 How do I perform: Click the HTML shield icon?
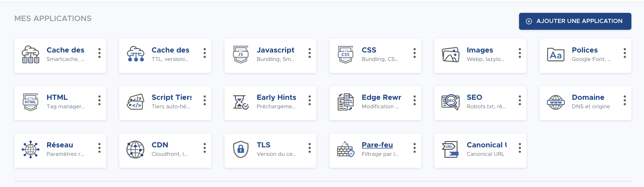[x=30, y=102]
